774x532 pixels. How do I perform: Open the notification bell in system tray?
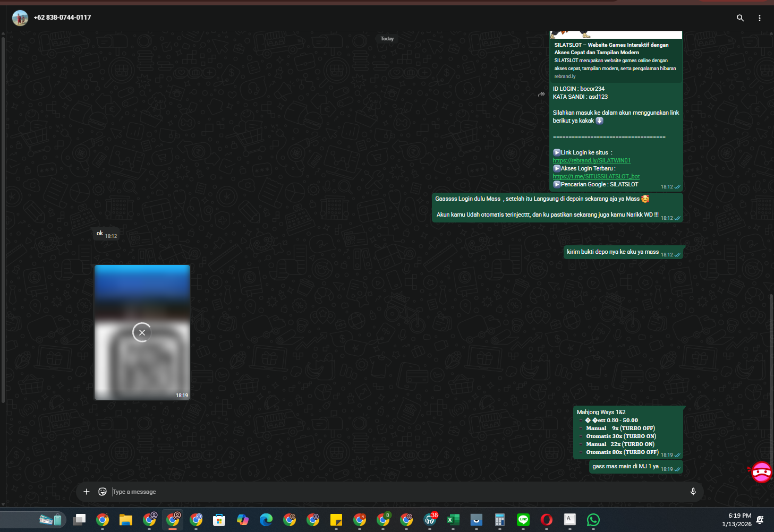click(x=760, y=520)
